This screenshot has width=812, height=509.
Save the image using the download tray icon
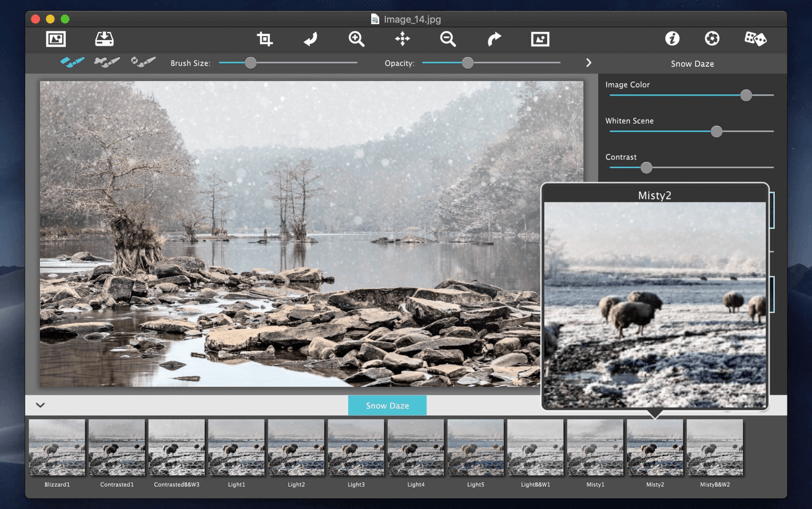104,39
